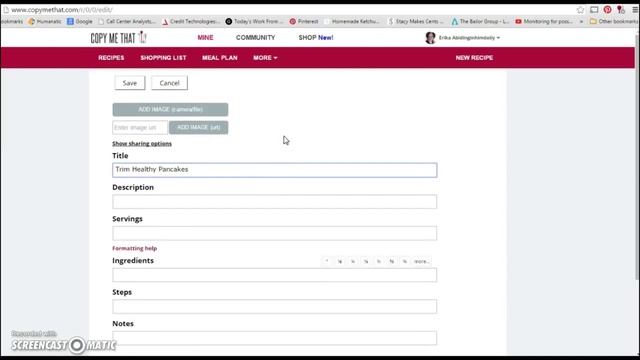
Task: Click the Title field containing Trim Healthy Pancakes
Action: point(275,170)
